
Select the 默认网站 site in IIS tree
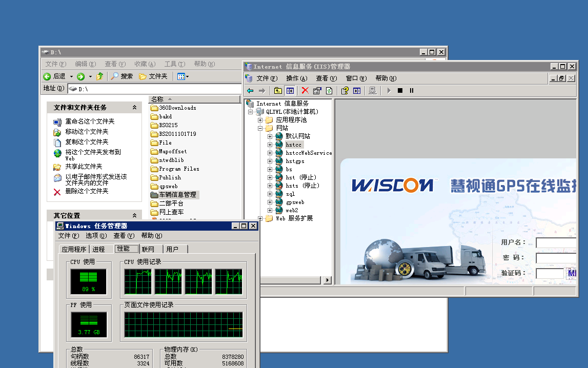[x=298, y=136]
